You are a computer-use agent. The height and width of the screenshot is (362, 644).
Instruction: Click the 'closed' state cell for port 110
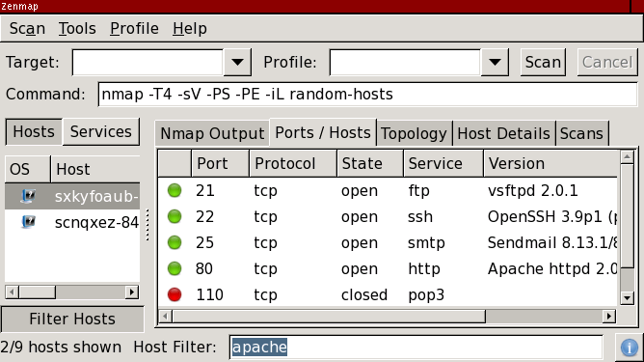click(x=364, y=294)
